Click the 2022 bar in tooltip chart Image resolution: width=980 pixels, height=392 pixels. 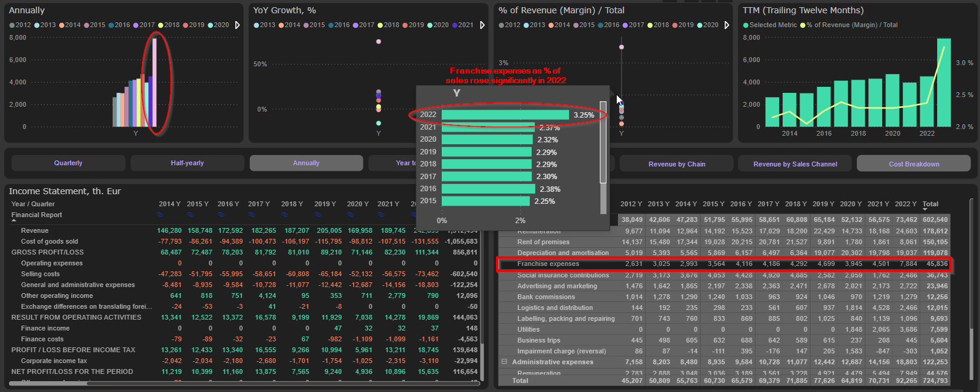[x=504, y=115]
